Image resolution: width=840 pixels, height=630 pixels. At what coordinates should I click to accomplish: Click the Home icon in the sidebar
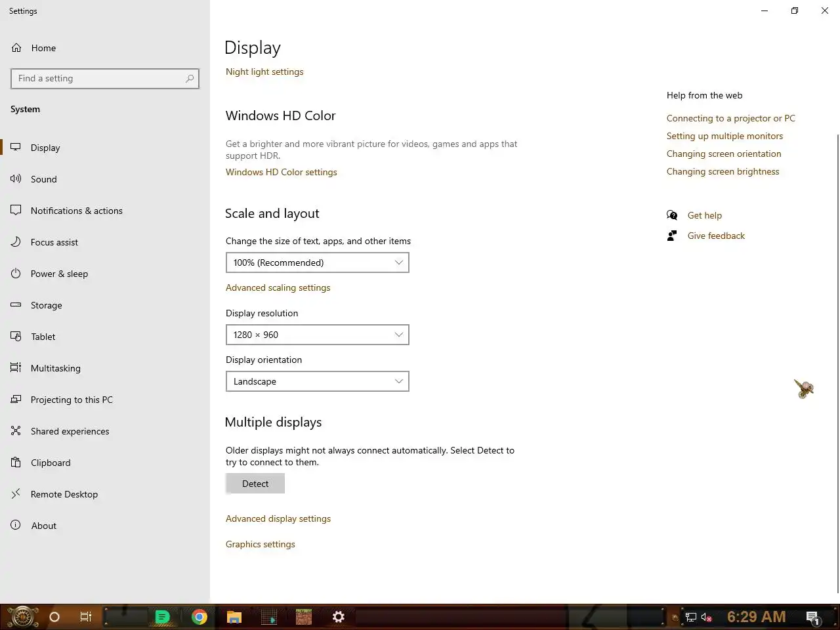click(16, 48)
